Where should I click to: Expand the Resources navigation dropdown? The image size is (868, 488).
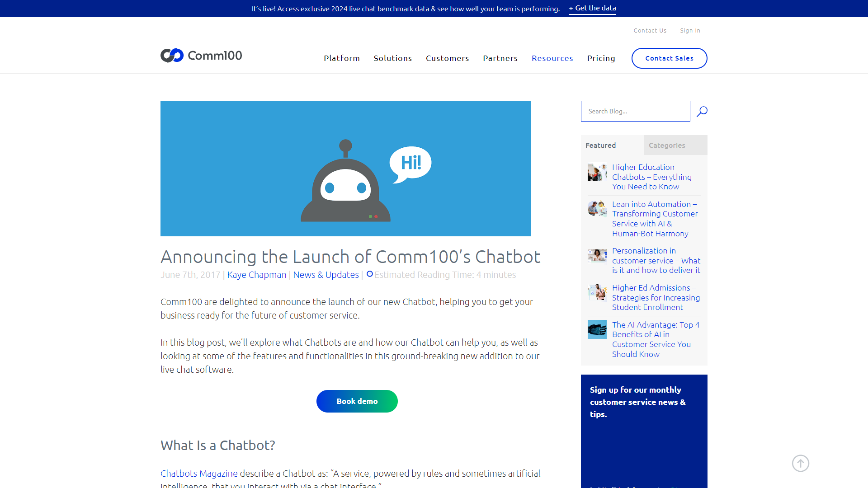click(552, 58)
